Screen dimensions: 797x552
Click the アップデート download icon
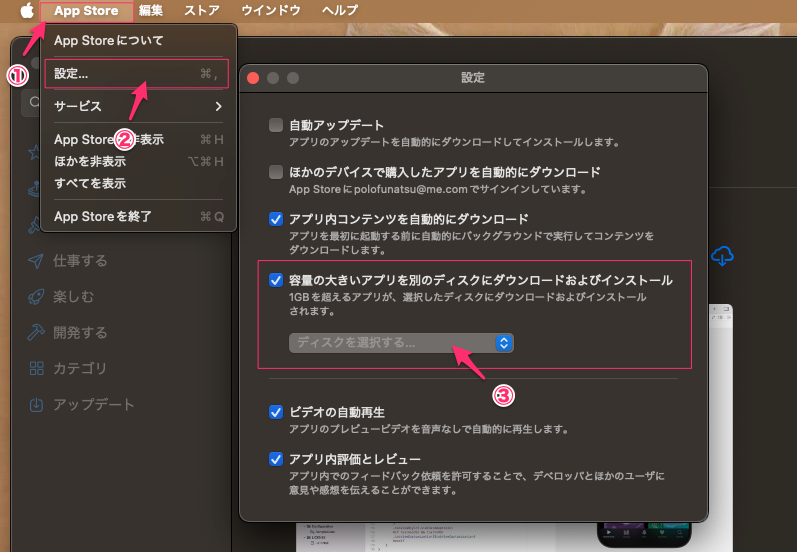click(x=36, y=405)
